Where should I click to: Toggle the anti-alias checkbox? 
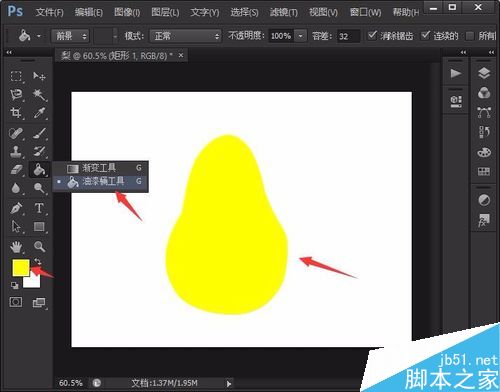tap(372, 35)
